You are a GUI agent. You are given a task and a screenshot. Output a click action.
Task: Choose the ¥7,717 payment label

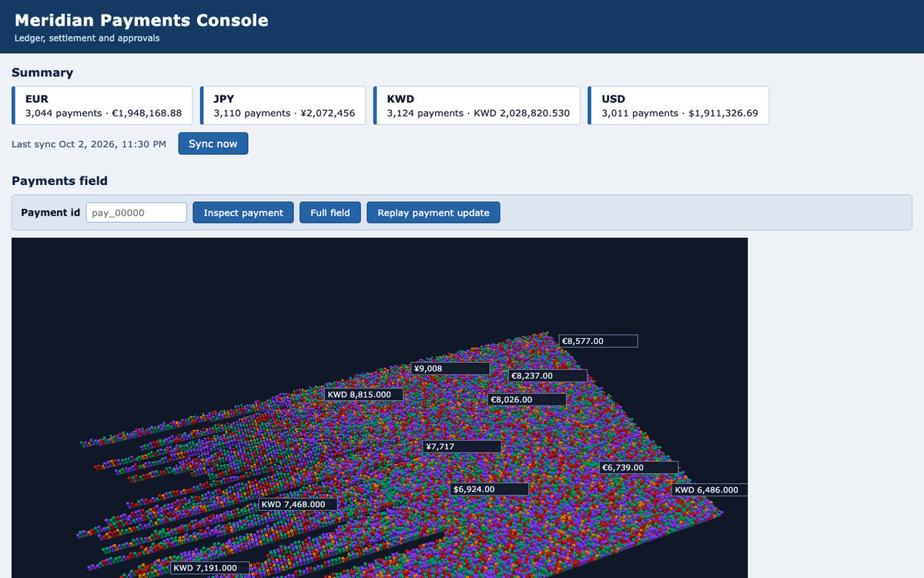tap(463, 446)
